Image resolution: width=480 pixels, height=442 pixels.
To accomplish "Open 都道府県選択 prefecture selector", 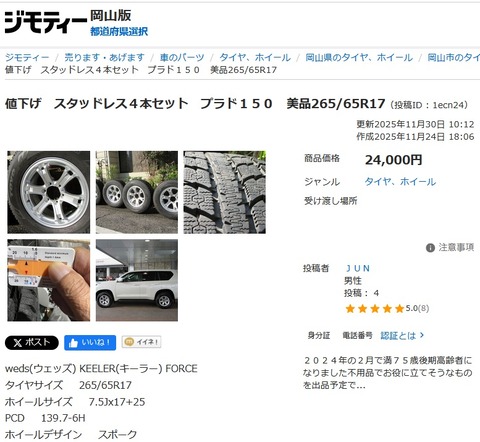I will click(119, 32).
